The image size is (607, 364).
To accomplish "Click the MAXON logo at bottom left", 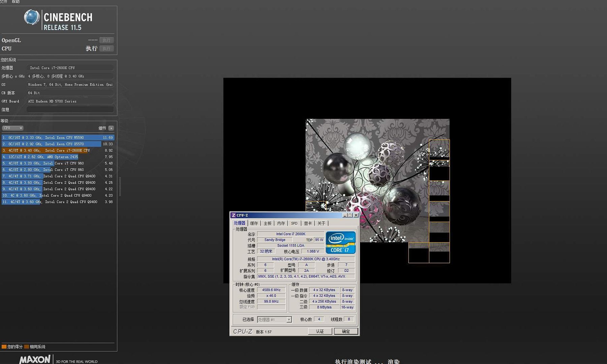I will point(35,359).
